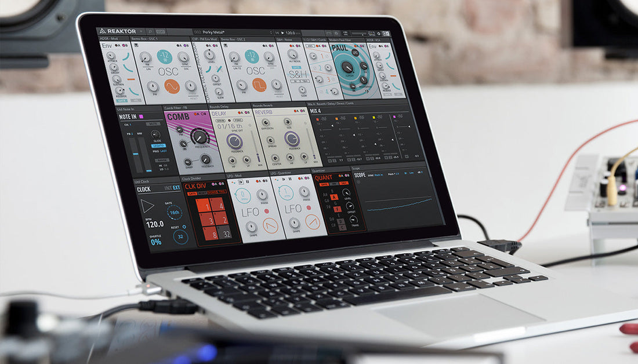The height and width of the screenshot is (364, 638).
Task: Click the search magnifier icon in toolbar
Action: click(151, 31)
